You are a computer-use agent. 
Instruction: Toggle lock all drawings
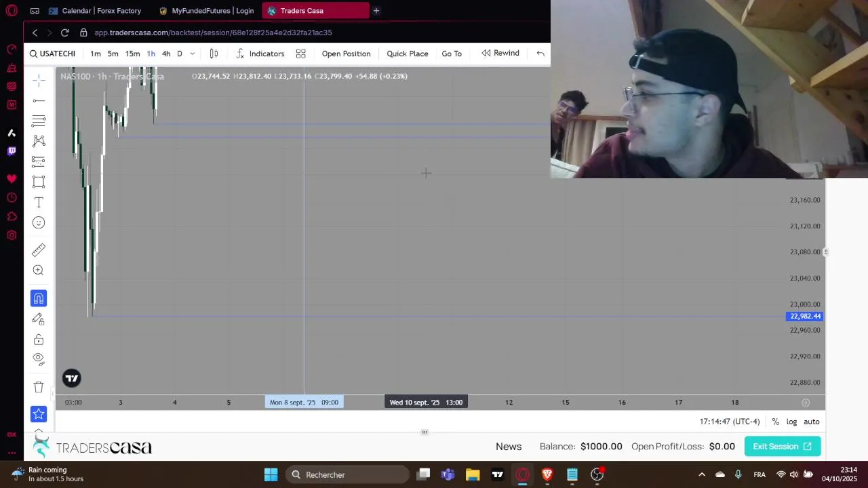point(39,339)
